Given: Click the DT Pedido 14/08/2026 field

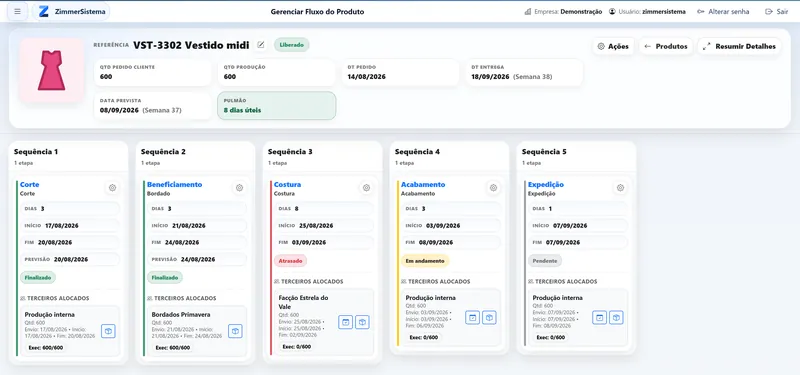Looking at the screenshot, I should click(x=400, y=72).
